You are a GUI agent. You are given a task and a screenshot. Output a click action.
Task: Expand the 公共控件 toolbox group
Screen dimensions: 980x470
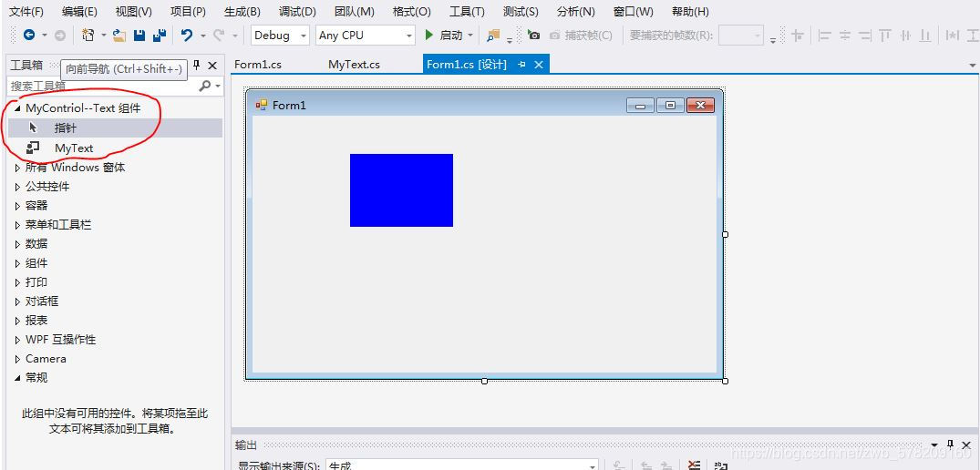tap(17, 187)
